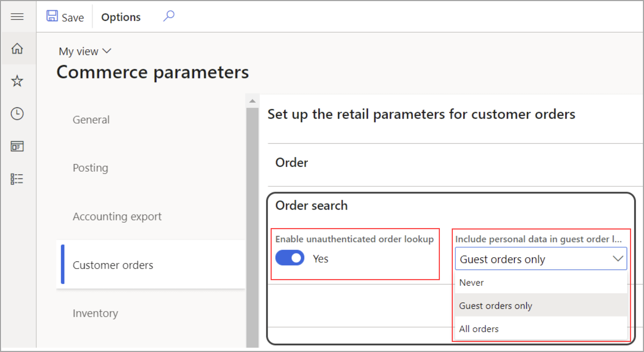Image resolution: width=644 pixels, height=352 pixels.
Task: Toggle Enable unauthenticated order lookup switch
Action: [290, 258]
